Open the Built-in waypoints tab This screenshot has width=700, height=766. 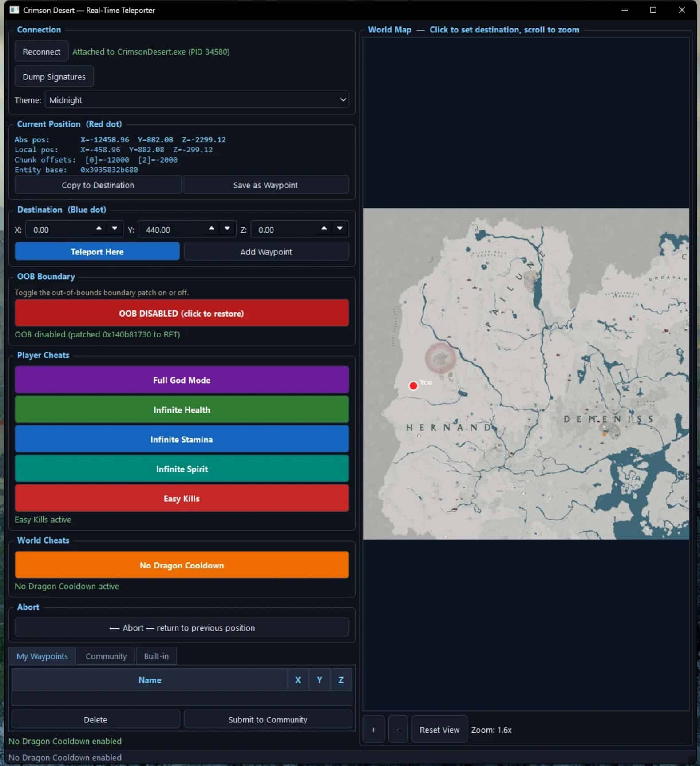tap(156, 656)
